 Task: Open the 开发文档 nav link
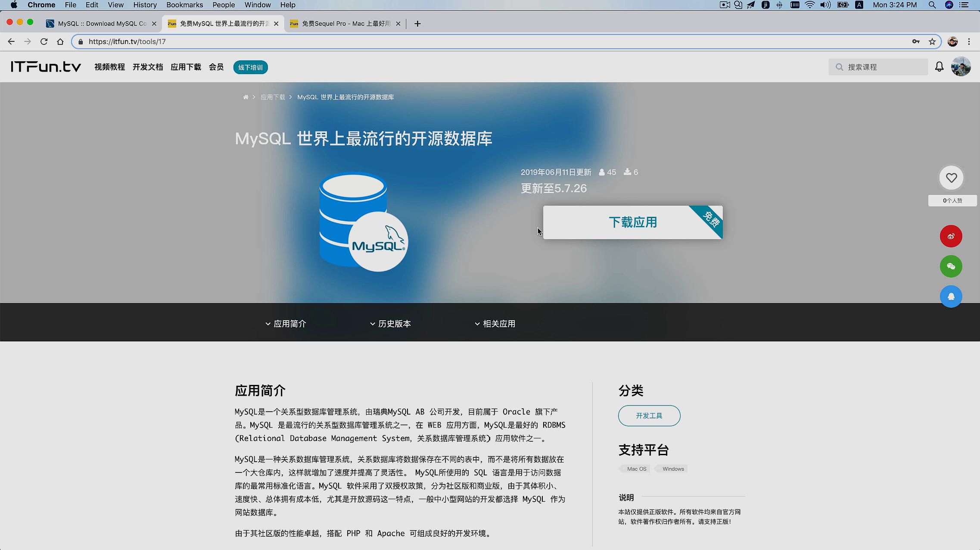148,67
